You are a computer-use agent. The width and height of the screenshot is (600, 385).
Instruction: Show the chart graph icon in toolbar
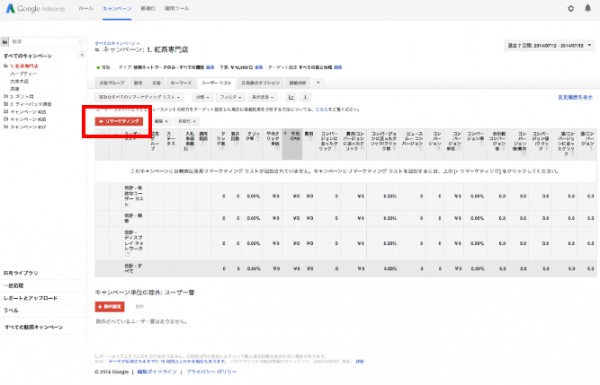tap(291, 97)
